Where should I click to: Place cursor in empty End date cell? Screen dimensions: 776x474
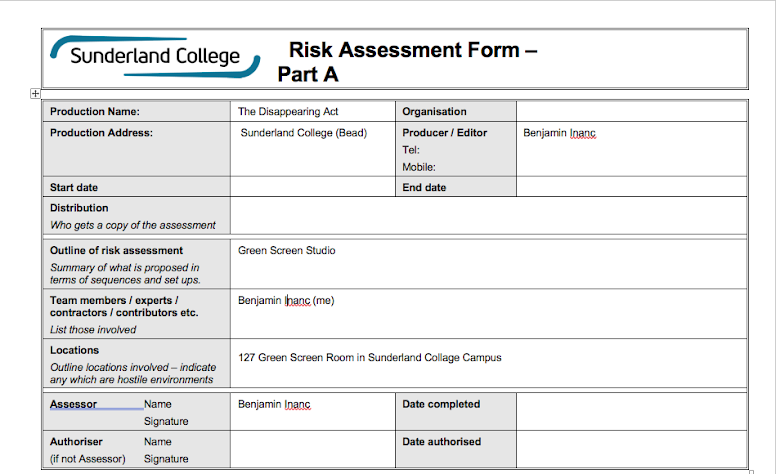[x=631, y=187]
